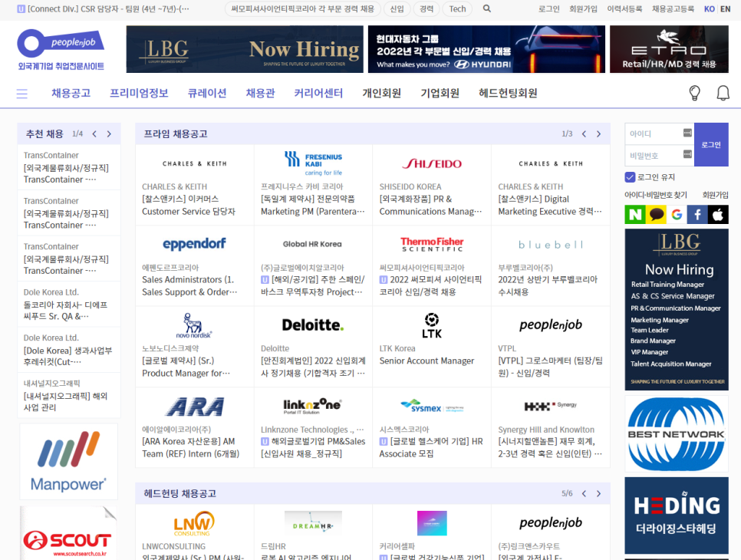Viewport: 741px width, 560px height.
Task: Click the novo nordisk logo
Action: pyautogui.click(x=194, y=325)
